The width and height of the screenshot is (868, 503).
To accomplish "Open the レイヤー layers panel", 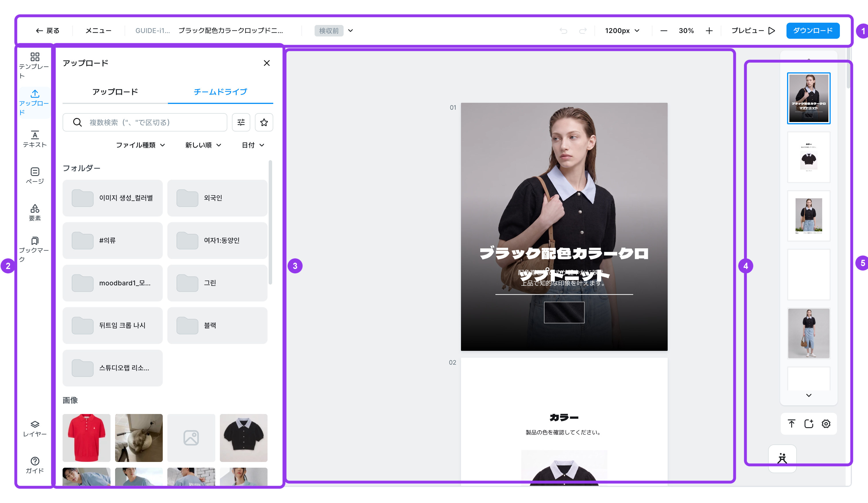I will pos(34,429).
